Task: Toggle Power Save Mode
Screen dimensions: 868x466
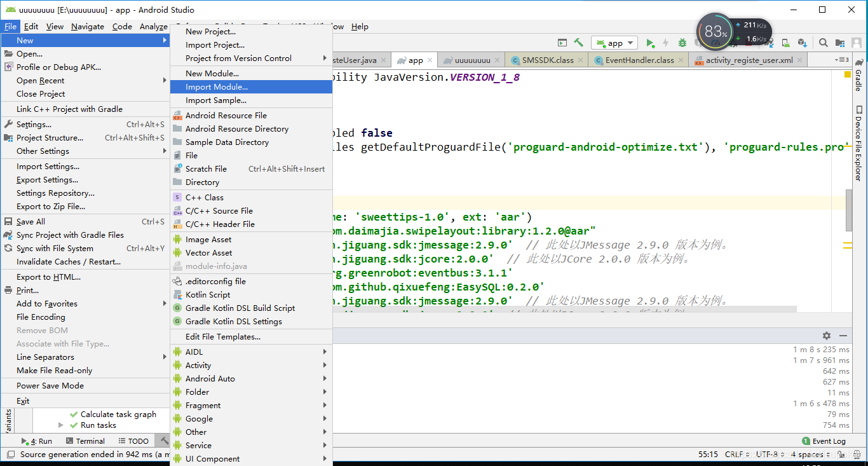Action: pyautogui.click(x=85, y=385)
